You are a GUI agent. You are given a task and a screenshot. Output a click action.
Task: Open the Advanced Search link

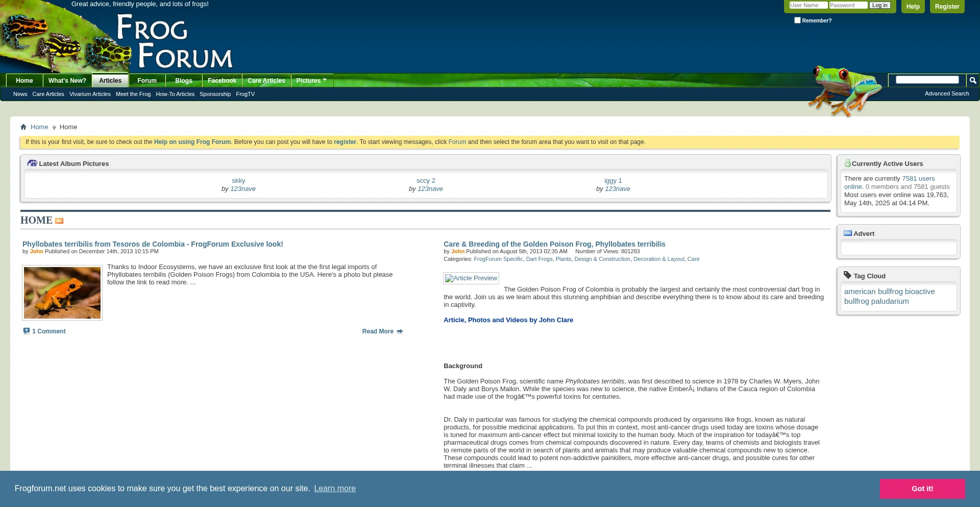pyautogui.click(x=946, y=93)
